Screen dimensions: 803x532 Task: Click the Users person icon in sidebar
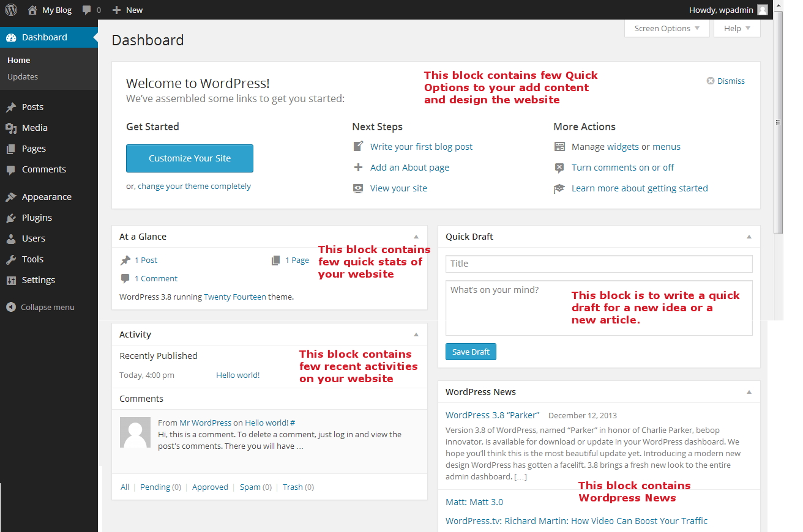(x=11, y=238)
